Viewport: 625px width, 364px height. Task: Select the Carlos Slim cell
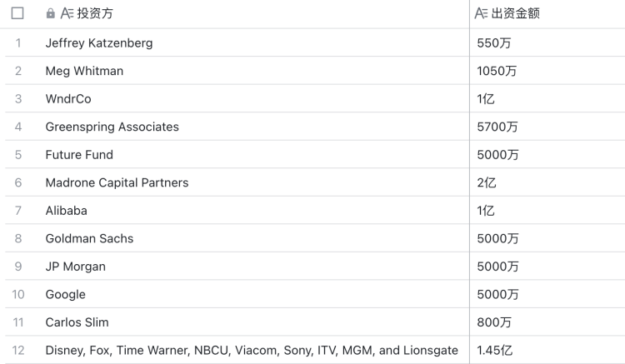tap(77, 322)
